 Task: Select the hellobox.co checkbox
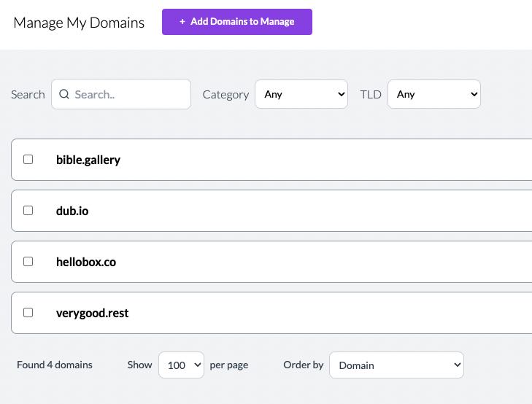pyautogui.click(x=28, y=262)
